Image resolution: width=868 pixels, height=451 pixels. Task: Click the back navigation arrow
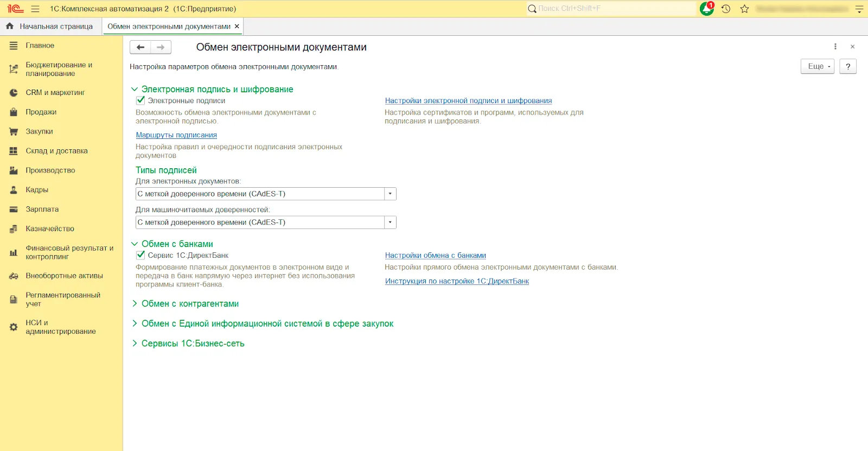tap(141, 47)
